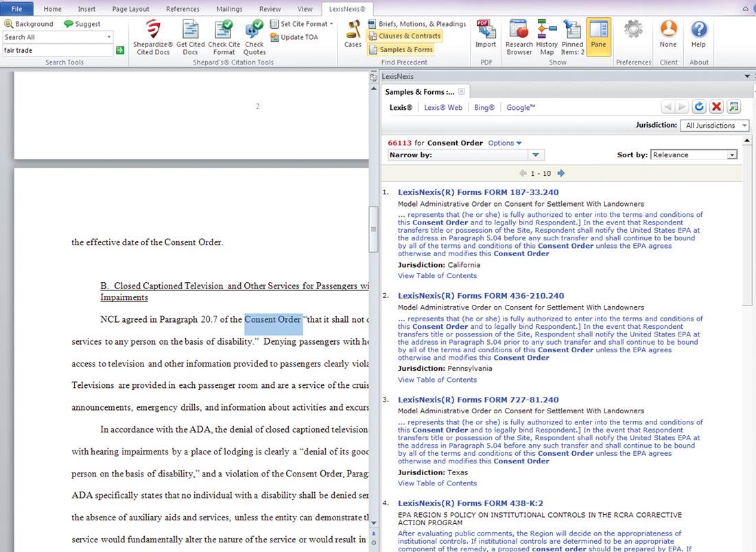This screenshot has width=756, height=552.
Task: Run search with green arrow button
Action: (x=120, y=50)
